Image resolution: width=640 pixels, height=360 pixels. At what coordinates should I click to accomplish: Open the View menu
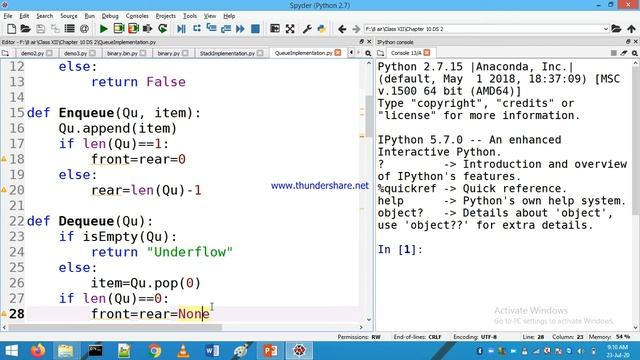pyautogui.click(x=210, y=16)
